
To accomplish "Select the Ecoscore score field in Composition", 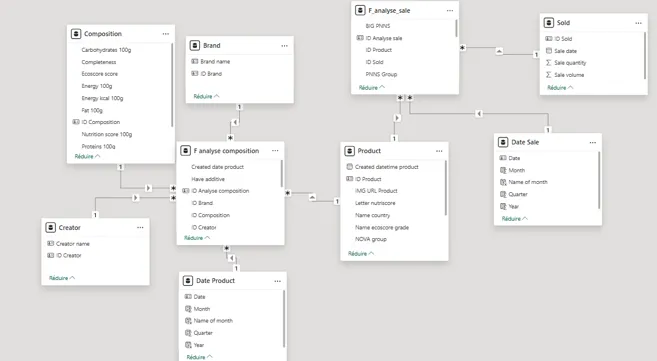I will [x=100, y=74].
